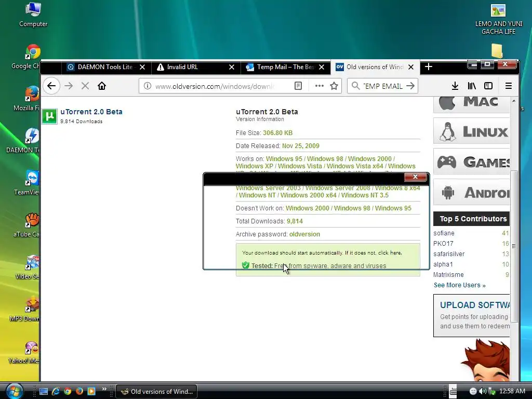Close the Old versions of Windows tab
This screenshot has width=532, height=399.
(x=411, y=67)
